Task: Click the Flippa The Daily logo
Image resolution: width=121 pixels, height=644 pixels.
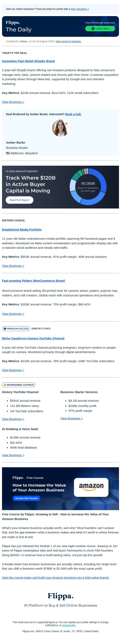Action: (x=19, y=26)
